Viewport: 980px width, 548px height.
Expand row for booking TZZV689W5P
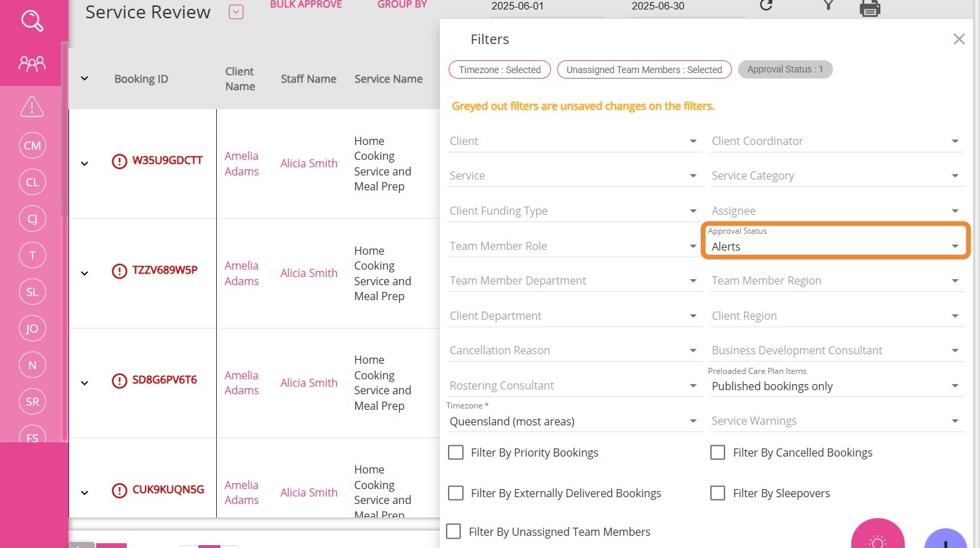(85, 273)
